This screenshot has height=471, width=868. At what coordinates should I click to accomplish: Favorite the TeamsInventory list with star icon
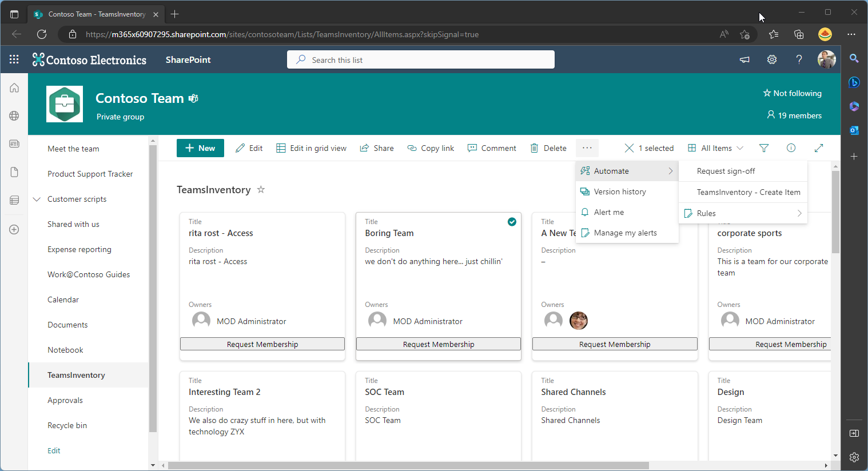(261, 189)
